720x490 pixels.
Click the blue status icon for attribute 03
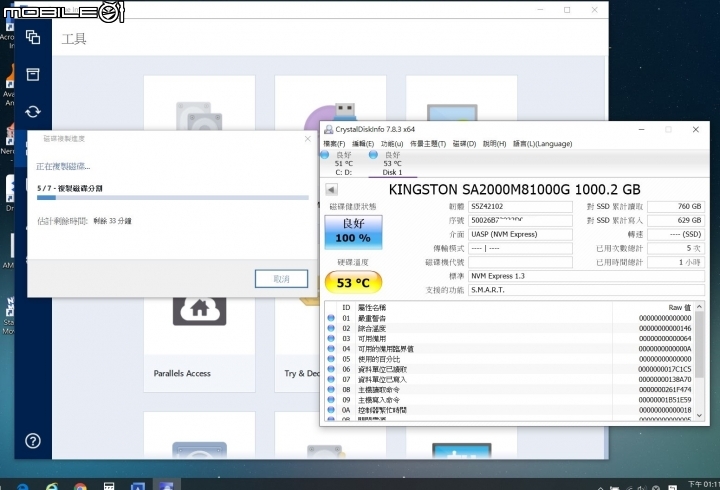331,338
